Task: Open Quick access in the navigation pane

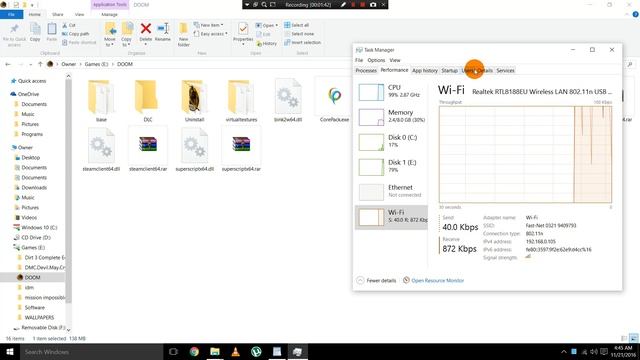Action: click(32, 81)
